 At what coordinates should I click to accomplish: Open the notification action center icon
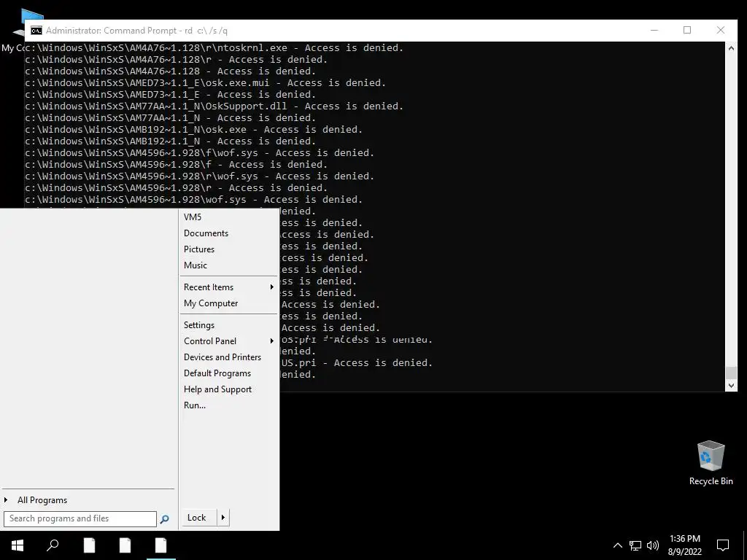(723, 545)
